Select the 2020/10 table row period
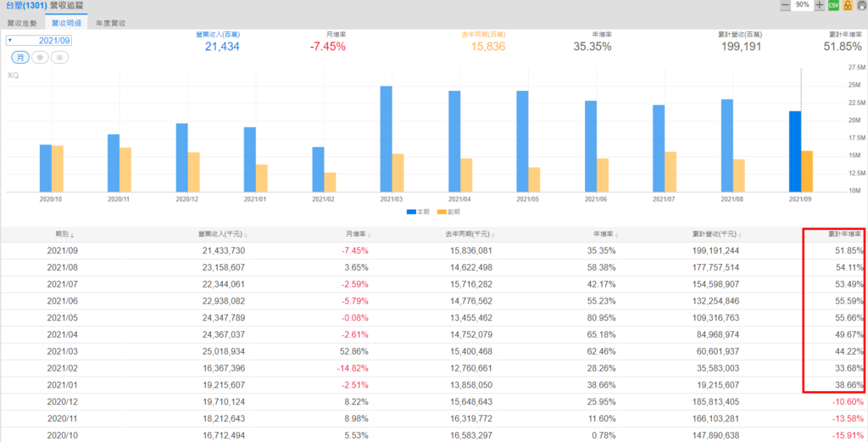This screenshot has width=868, height=442. [63, 435]
